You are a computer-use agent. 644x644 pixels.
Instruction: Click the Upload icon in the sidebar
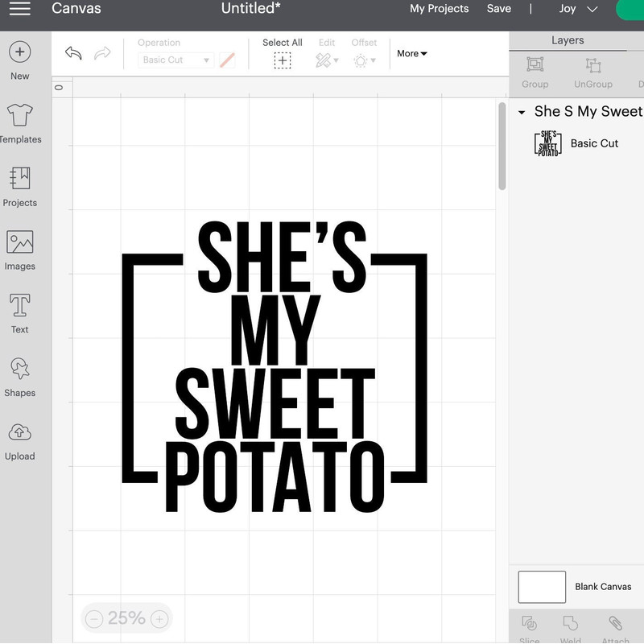(x=18, y=435)
